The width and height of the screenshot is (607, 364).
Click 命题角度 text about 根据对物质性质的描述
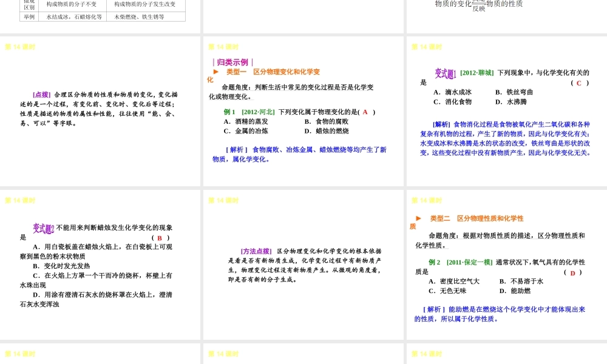500,240
